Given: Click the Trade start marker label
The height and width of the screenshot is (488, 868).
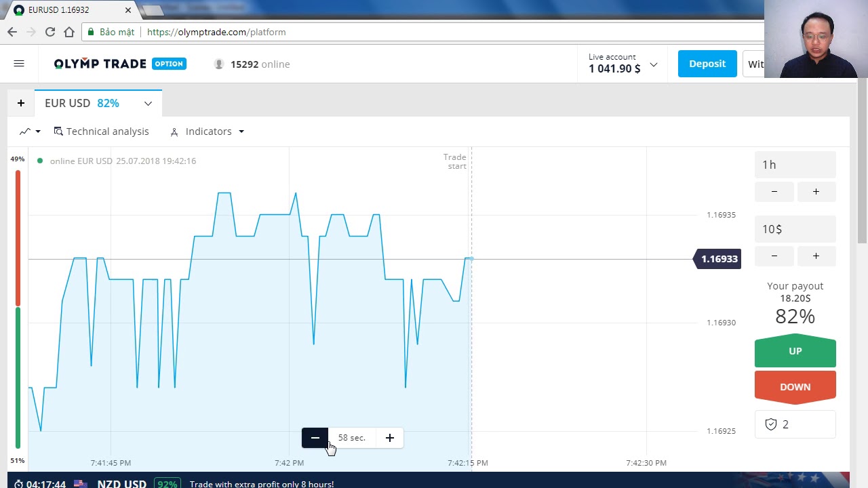Looking at the screenshot, I should pos(455,161).
